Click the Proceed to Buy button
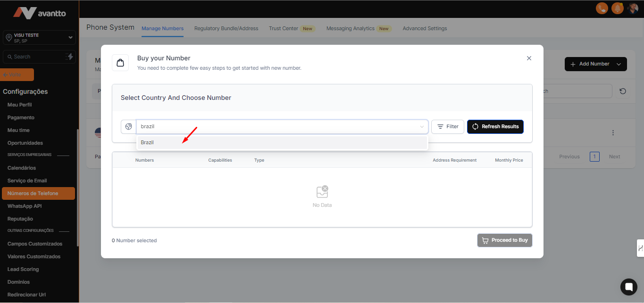This screenshot has width=644, height=303. pos(504,240)
